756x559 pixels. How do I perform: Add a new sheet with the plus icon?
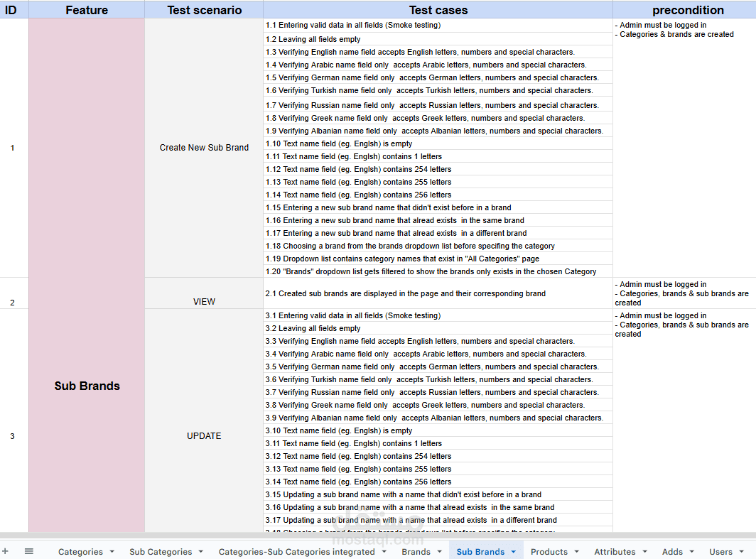point(6,551)
